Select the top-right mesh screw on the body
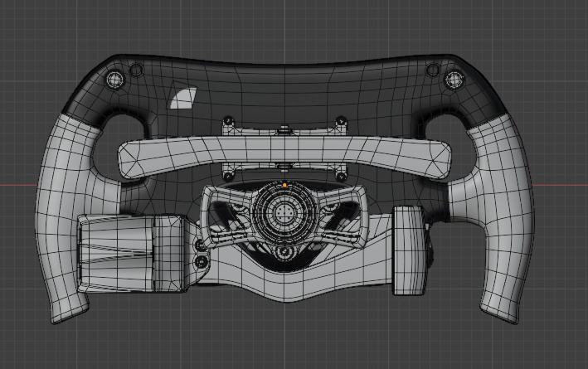 point(454,80)
